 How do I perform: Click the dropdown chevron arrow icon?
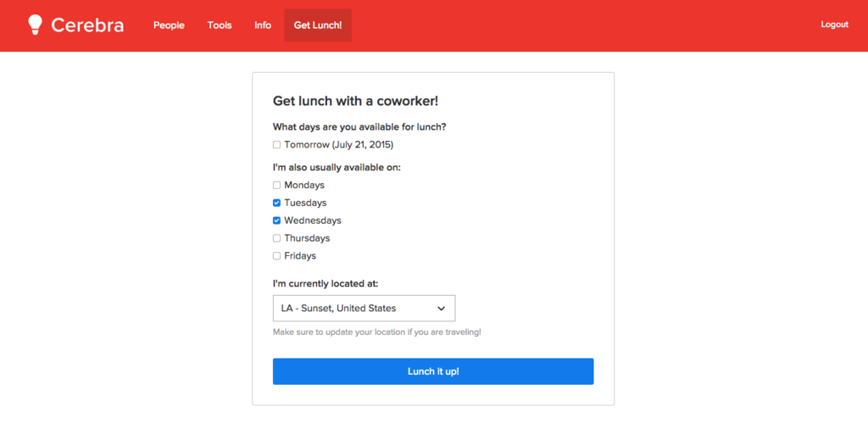point(441,309)
